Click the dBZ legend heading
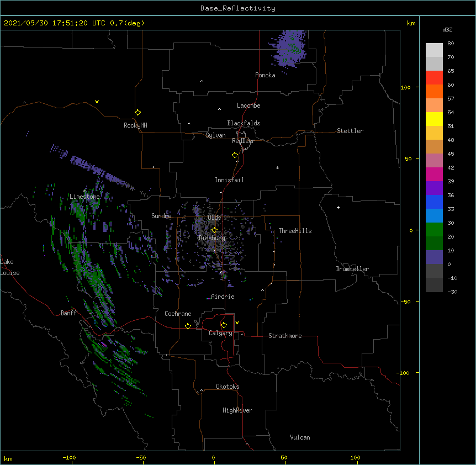This screenshot has height=465, width=476. pyautogui.click(x=447, y=29)
